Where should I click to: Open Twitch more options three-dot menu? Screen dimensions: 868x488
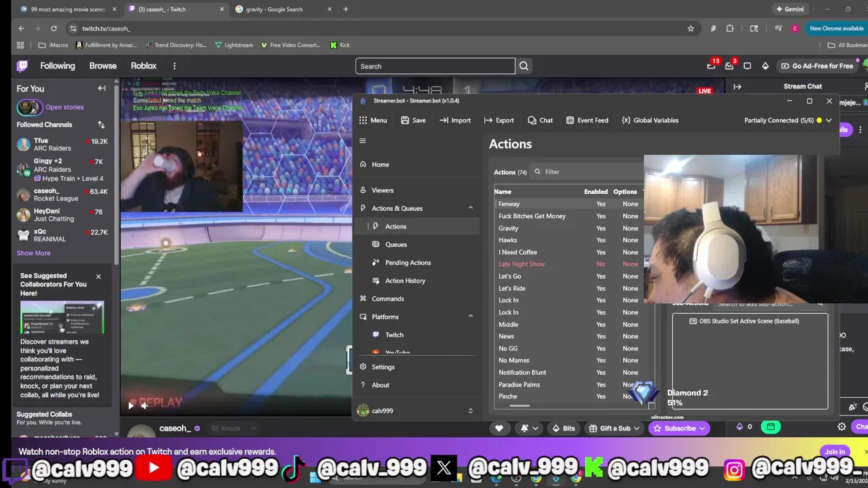point(174,66)
